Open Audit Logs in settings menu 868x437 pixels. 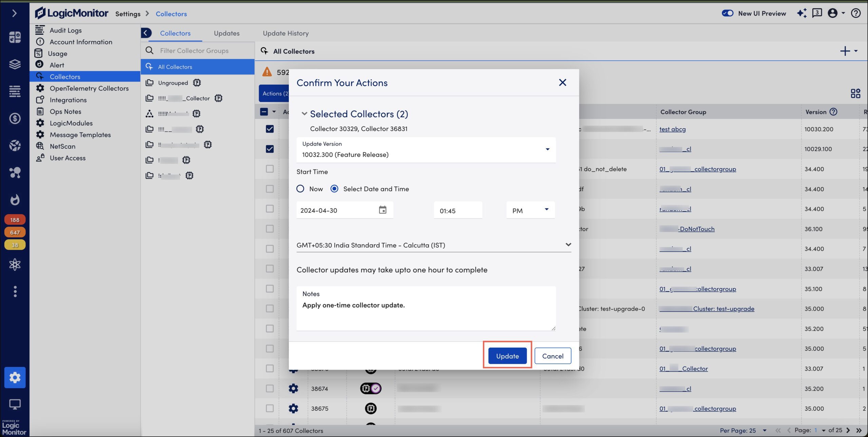tap(66, 30)
